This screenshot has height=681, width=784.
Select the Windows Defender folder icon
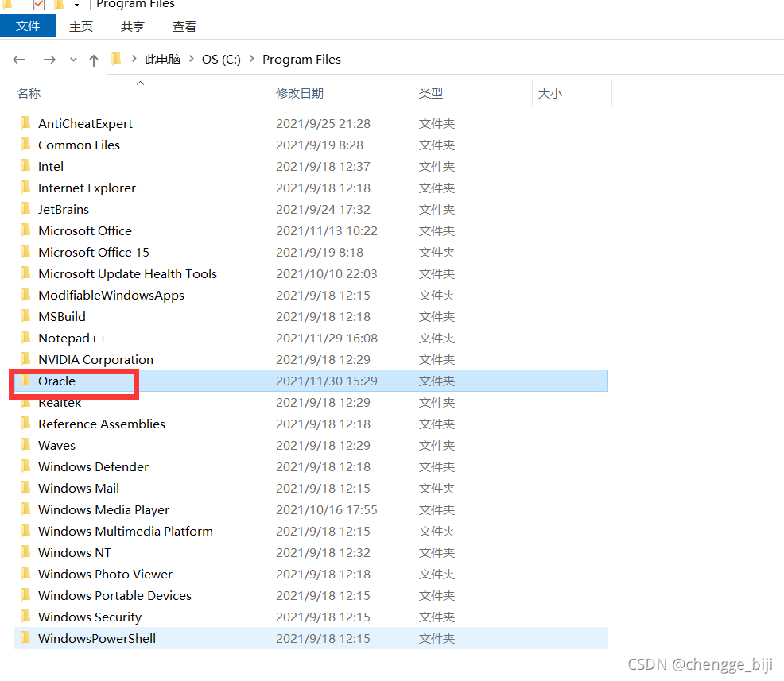click(25, 466)
